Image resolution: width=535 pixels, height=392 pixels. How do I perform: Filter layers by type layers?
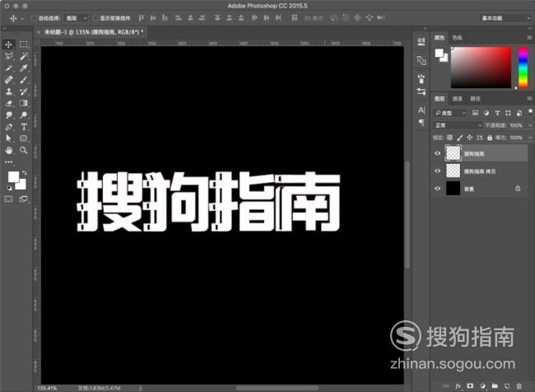[x=497, y=113]
